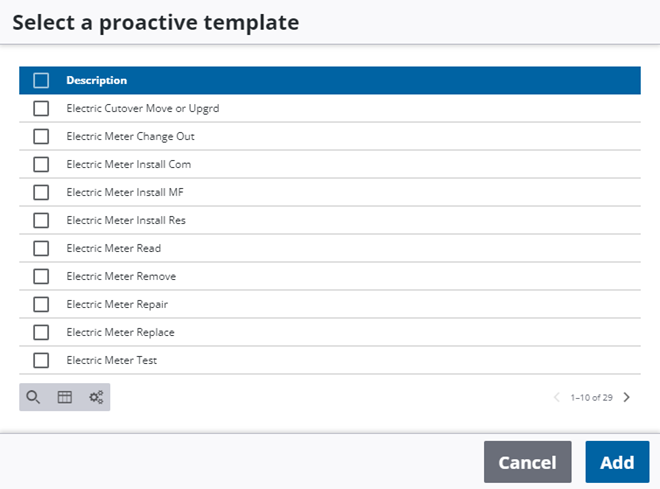Viewport: 660px width, 489px height.
Task: Tick the Electric Meter Test checkbox
Action: click(41, 360)
